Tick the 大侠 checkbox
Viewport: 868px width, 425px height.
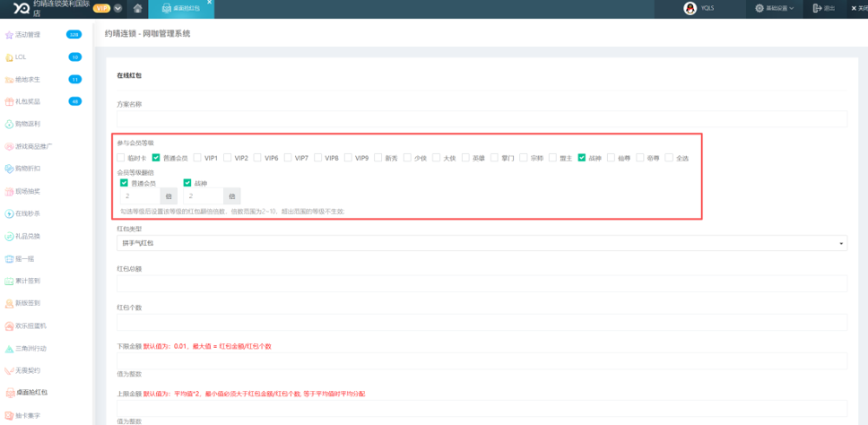click(x=436, y=158)
